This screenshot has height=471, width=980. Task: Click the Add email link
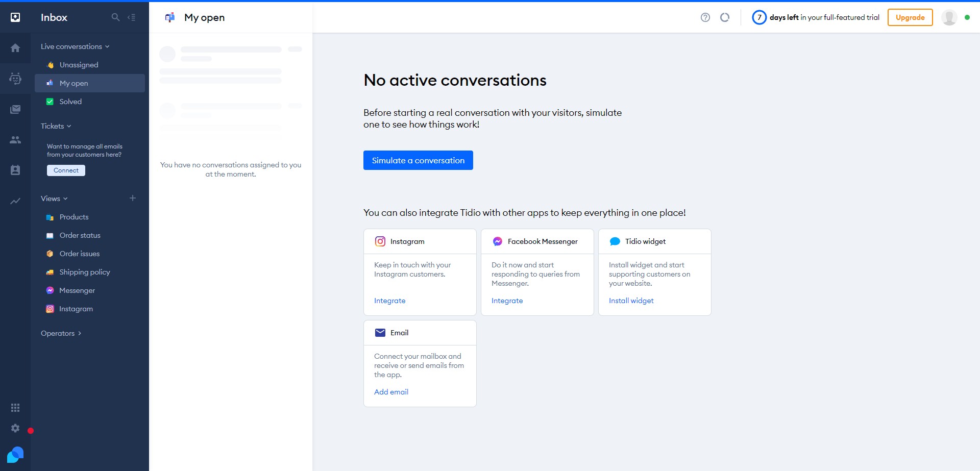click(391, 392)
